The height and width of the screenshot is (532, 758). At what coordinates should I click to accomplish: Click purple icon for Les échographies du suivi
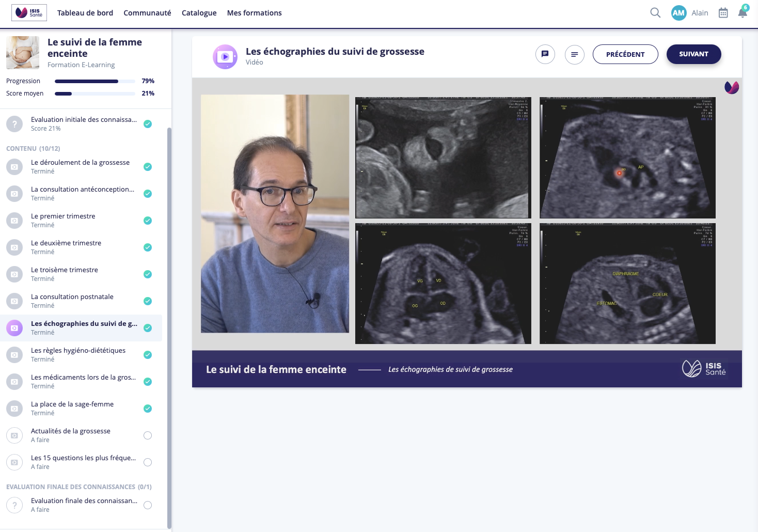[x=14, y=328]
